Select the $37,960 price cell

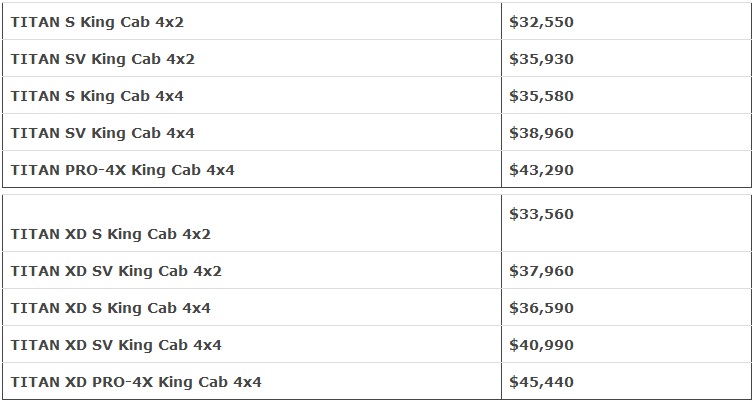[x=541, y=271]
